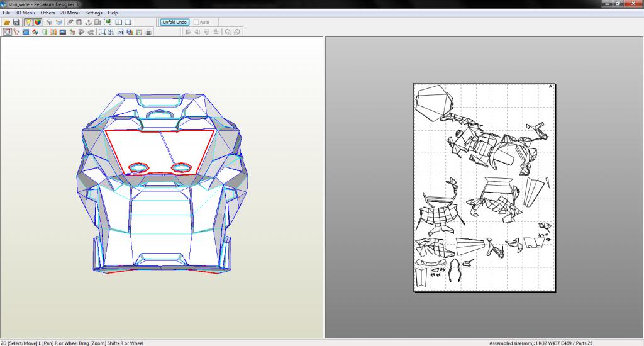
Task: Click the red-outlined face on 3D model
Action: [145, 148]
